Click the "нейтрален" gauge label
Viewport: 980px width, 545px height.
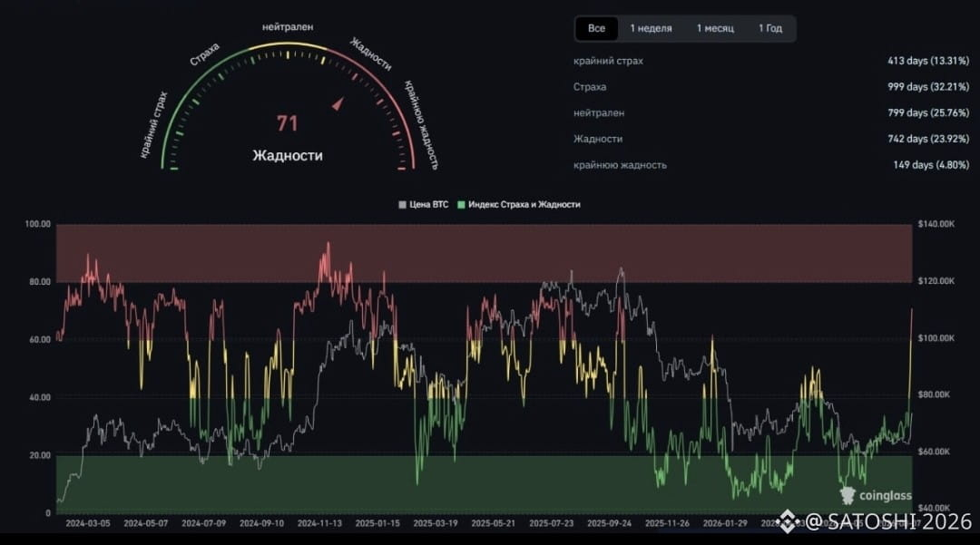point(288,27)
